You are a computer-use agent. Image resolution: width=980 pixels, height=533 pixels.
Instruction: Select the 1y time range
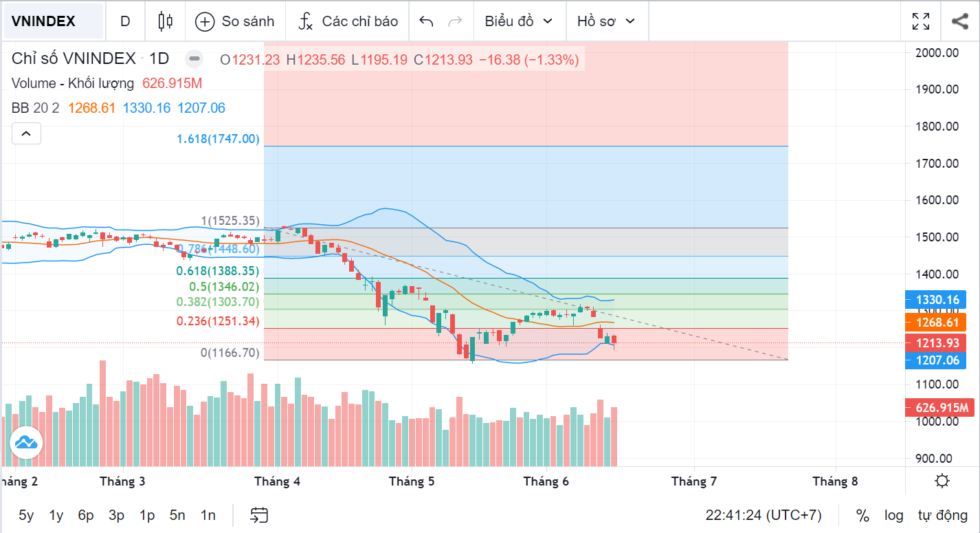[x=56, y=515]
